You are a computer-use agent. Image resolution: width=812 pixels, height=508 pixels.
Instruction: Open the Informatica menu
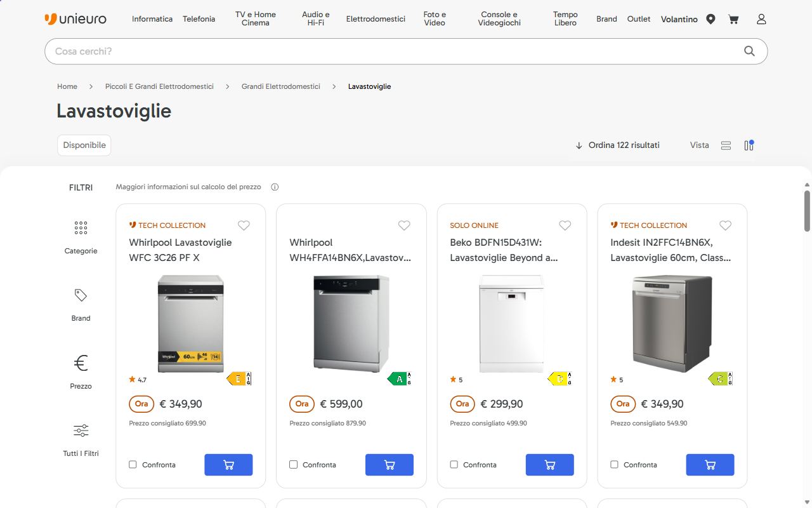click(152, 19)
